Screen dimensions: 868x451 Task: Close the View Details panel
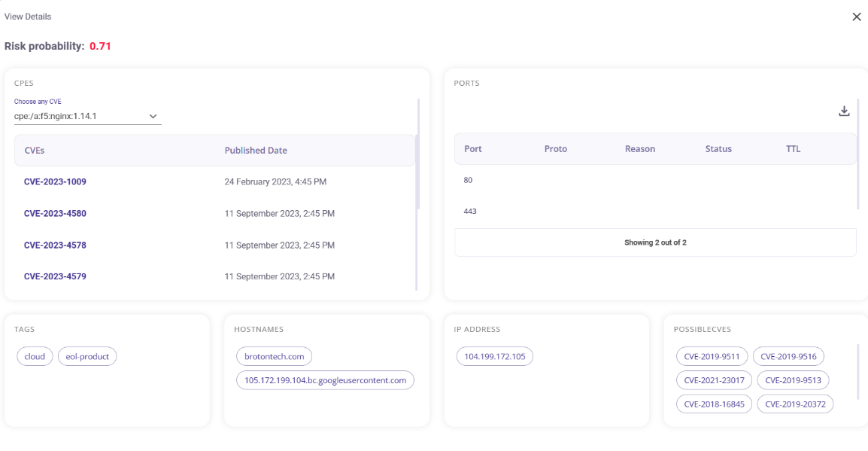857,17
